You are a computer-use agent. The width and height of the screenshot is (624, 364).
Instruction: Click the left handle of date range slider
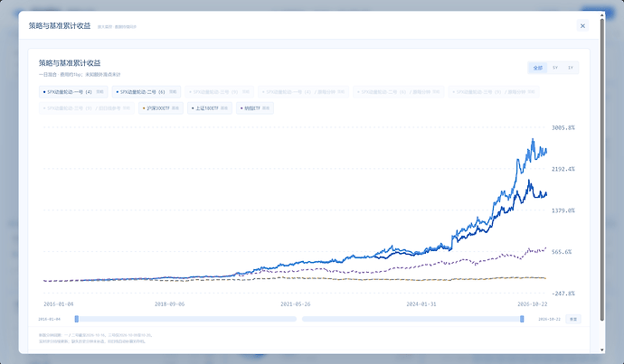click(x=77, y=319)
